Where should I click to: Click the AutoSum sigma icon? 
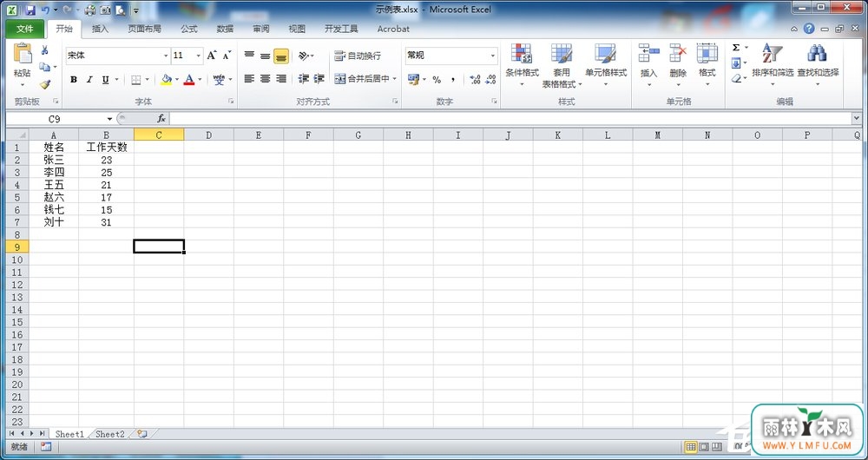tap(736, 48)
